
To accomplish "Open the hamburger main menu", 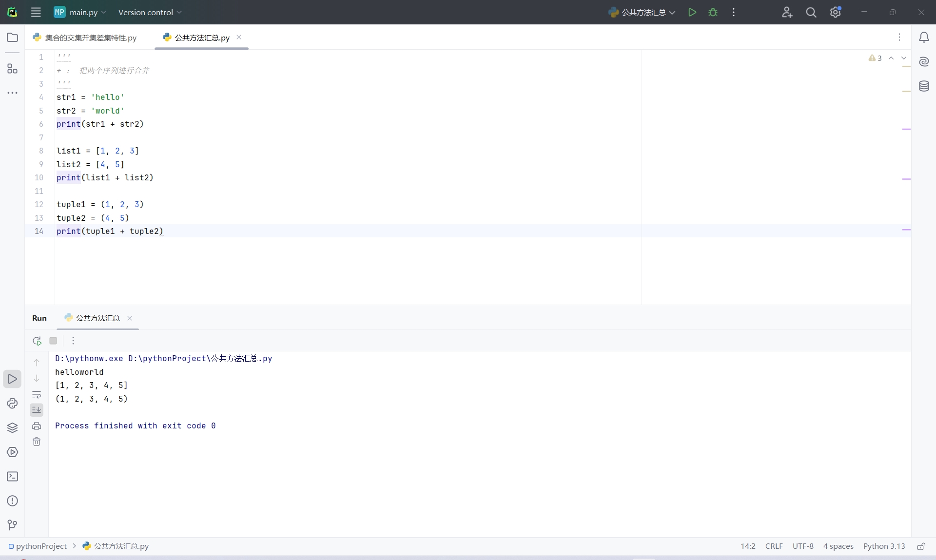I will 36,12.
